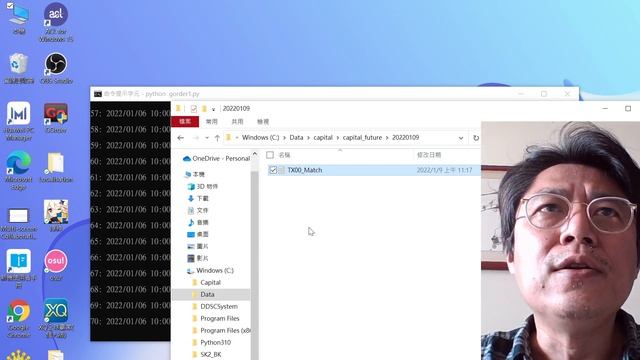The height and width of the screenshot is (360, 640).
Task: Open OBS Studio desktop shortcut
Action: tap(56, 68)
